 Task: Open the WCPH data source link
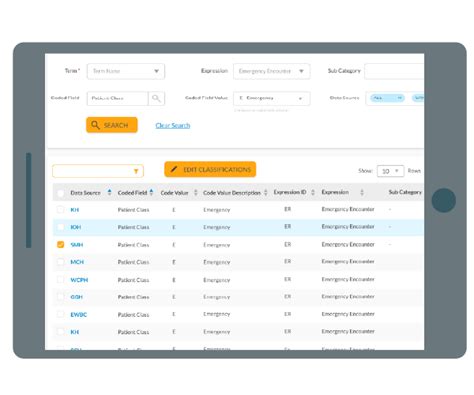tap(79, 280)
